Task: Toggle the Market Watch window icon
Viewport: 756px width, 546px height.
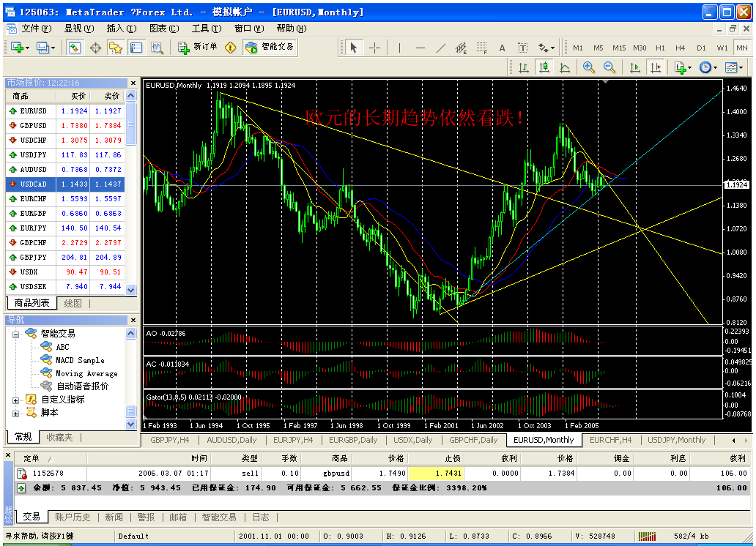Action: 75,48
